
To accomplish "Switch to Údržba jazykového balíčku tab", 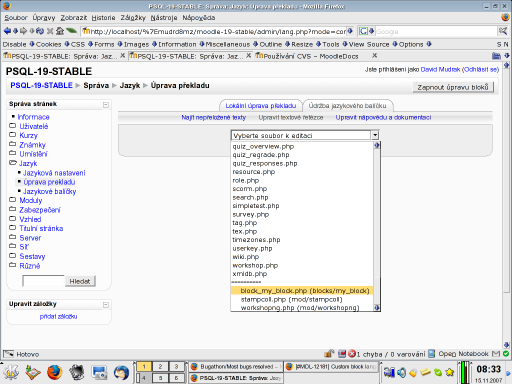I will pos(347,106).
